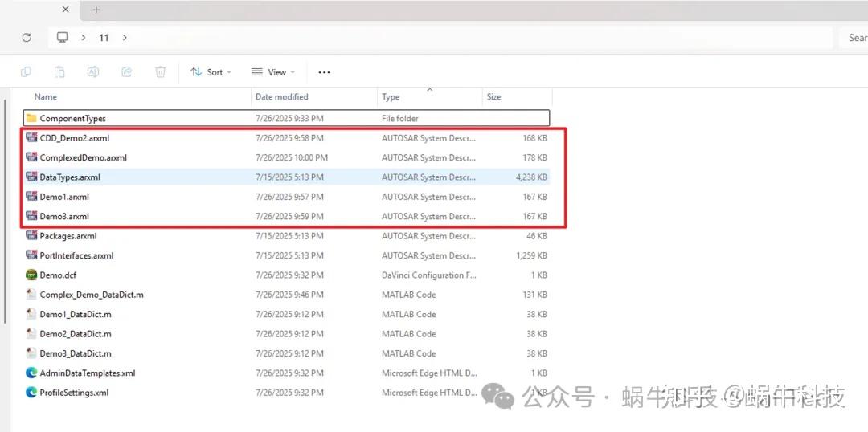Select the Packages.arxml file icon
The width and height of the screenshot is (868, 432).
[31, 235]
